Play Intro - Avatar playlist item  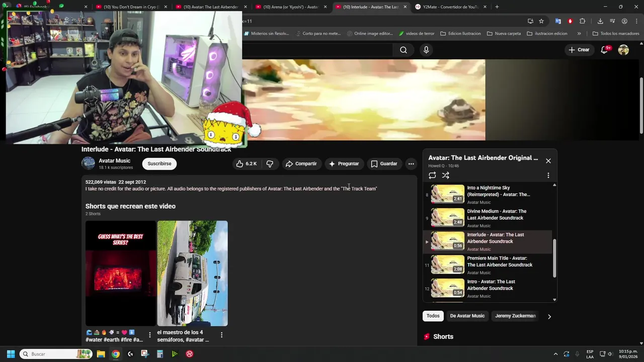[488, 289]
